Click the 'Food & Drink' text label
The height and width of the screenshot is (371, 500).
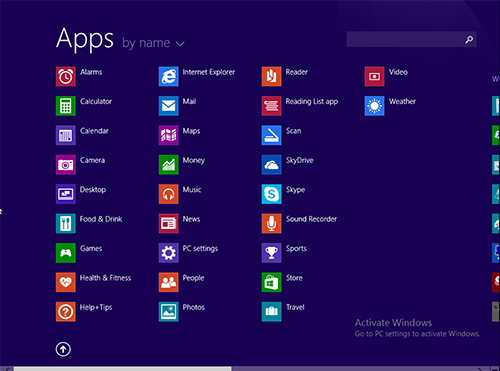101,219
